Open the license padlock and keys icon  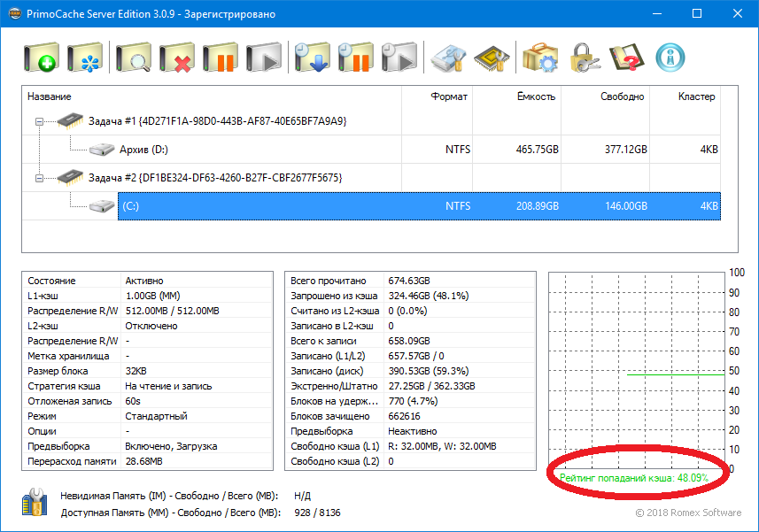pyautogui.click(x=584, y=58)
